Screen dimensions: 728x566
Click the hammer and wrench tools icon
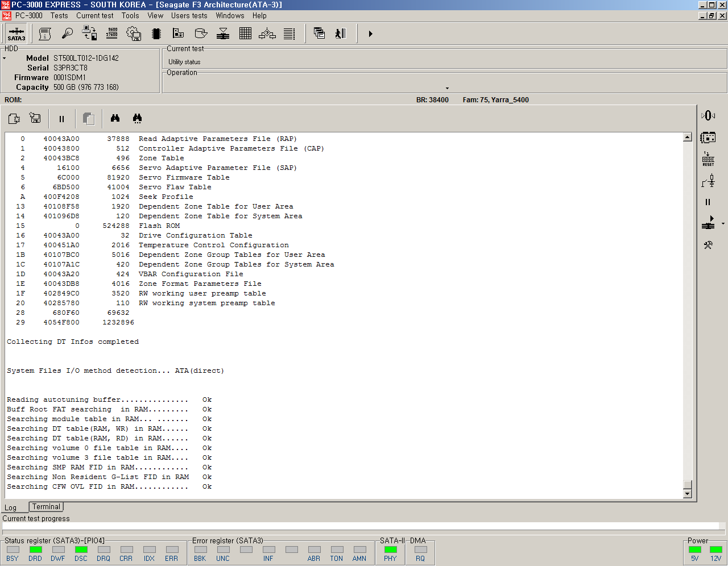[708, 245]
